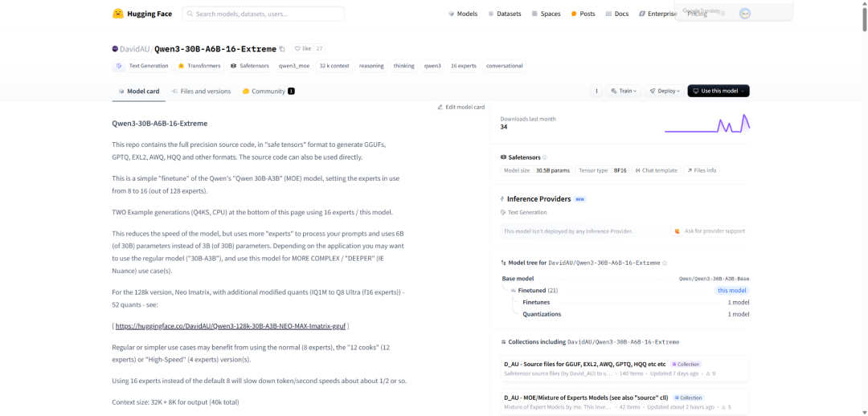Like the model with heart button
Image resolution: width=868 pixels, height=416 pixels.
pos(303,49)
